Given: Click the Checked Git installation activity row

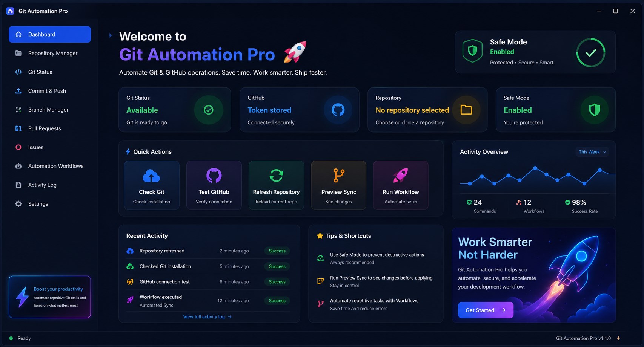Looking at the screenshot, I should click(x=208, y=266).
